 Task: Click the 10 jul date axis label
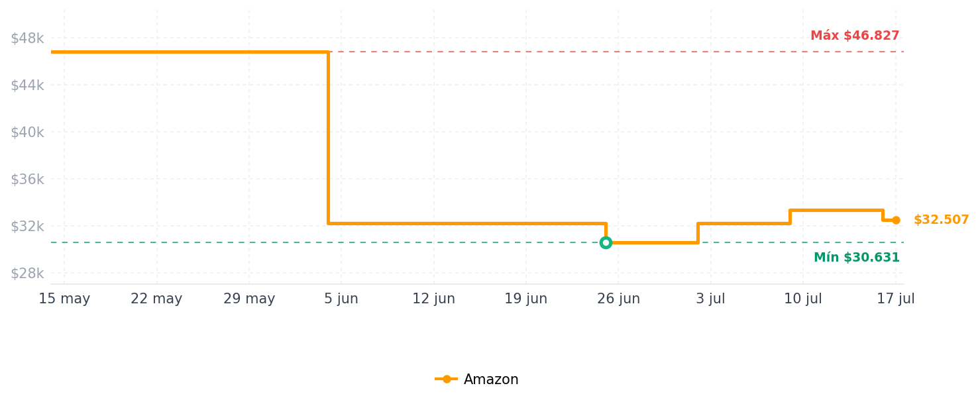[803, 299]
